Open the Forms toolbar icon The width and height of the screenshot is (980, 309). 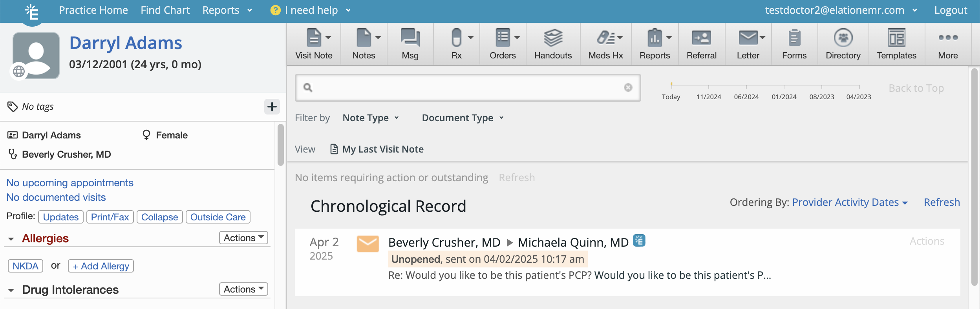coord(794,38)
